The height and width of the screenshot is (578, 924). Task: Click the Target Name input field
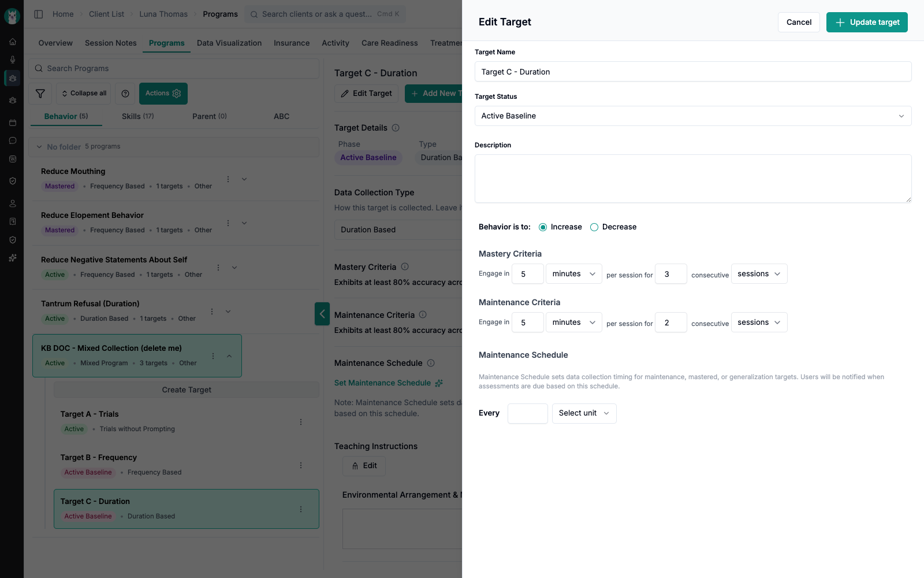[x=693, y=72]
